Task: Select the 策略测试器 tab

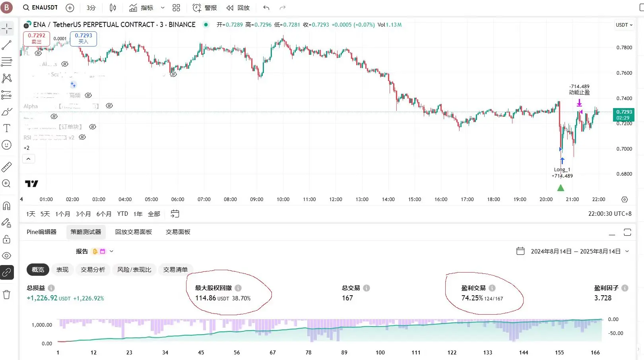Action: pyautogui.click(x=86, y=232)
